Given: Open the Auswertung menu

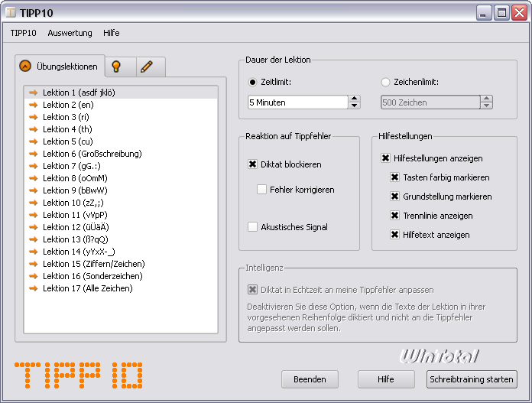Looking at the screenshot, I should [x=70, y=33].
